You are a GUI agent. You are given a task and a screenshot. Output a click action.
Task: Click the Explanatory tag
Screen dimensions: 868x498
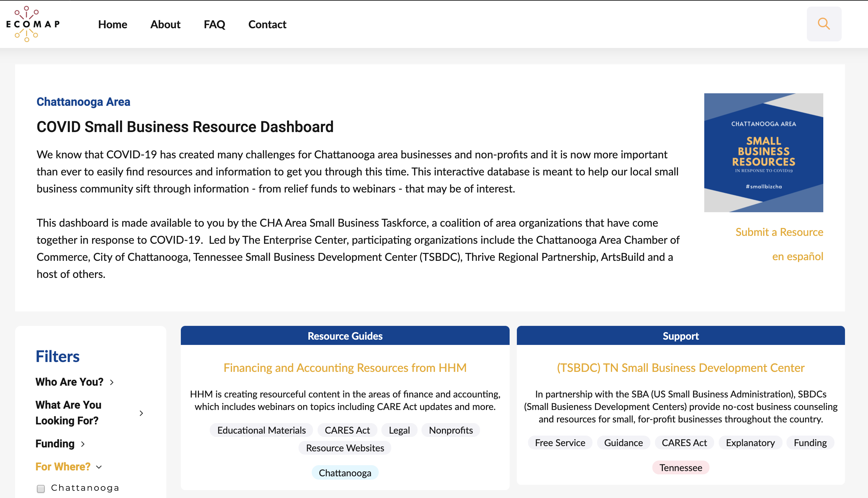(750, 442)
